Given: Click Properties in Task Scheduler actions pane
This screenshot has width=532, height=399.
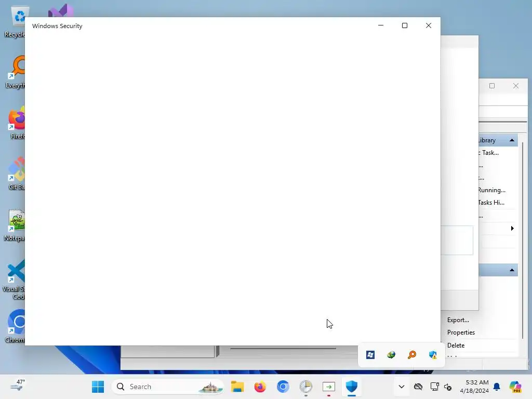Looking at the screenshot, I should (x=461, y=332).
